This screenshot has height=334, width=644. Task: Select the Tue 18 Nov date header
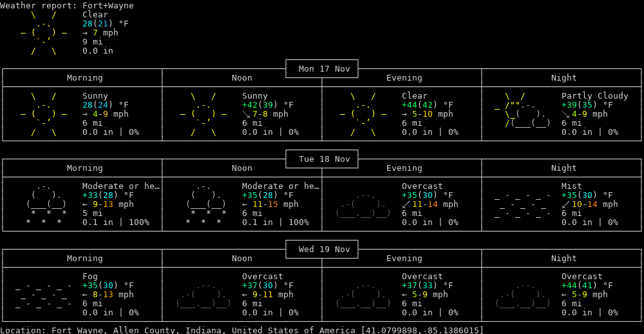coord(322,159)
